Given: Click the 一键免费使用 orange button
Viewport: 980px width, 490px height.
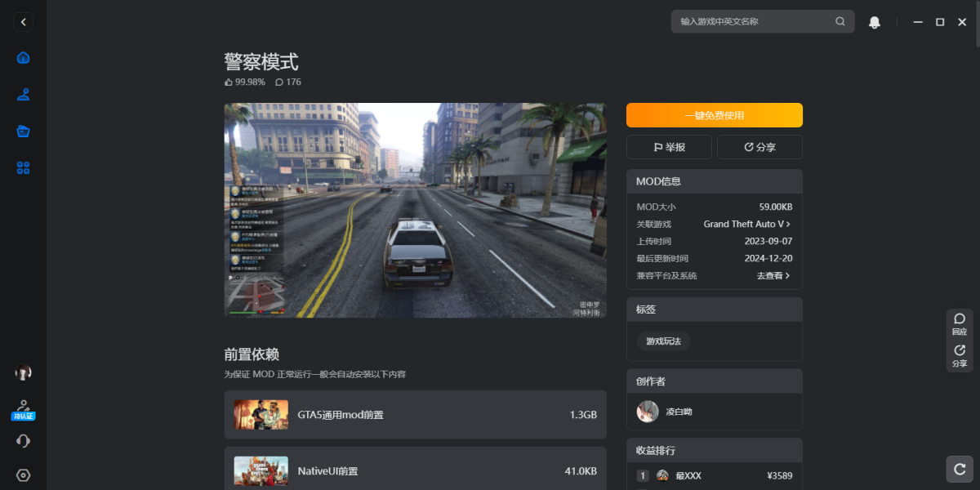Looking at the screenshot, I should tap(714, 115).
